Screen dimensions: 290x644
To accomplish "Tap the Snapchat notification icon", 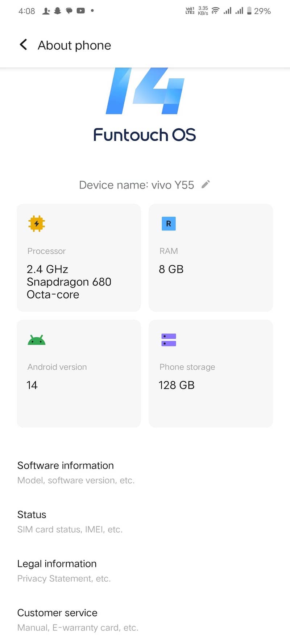I will 57,11.
